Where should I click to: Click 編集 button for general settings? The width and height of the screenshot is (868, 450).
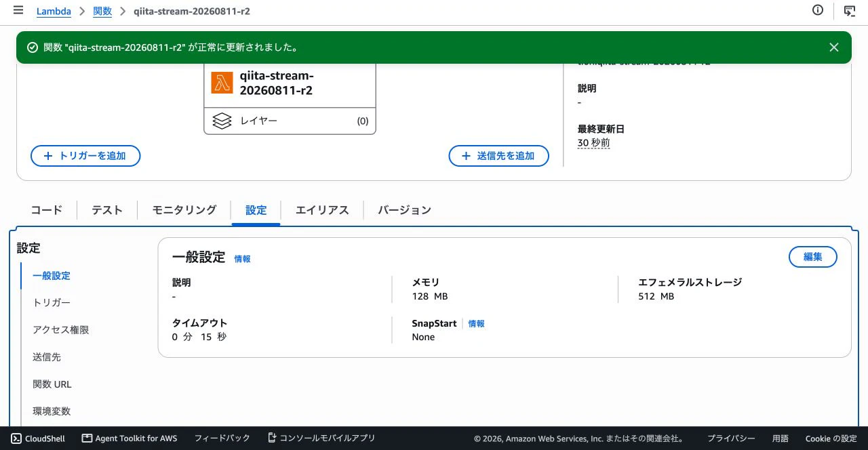pyautogui.click(x=812, y=257)
